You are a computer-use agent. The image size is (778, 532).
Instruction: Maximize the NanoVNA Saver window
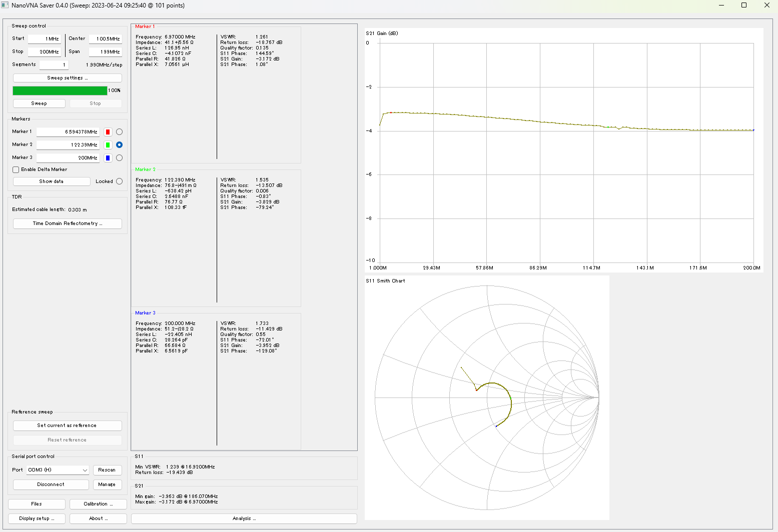[x=744, y=5]
